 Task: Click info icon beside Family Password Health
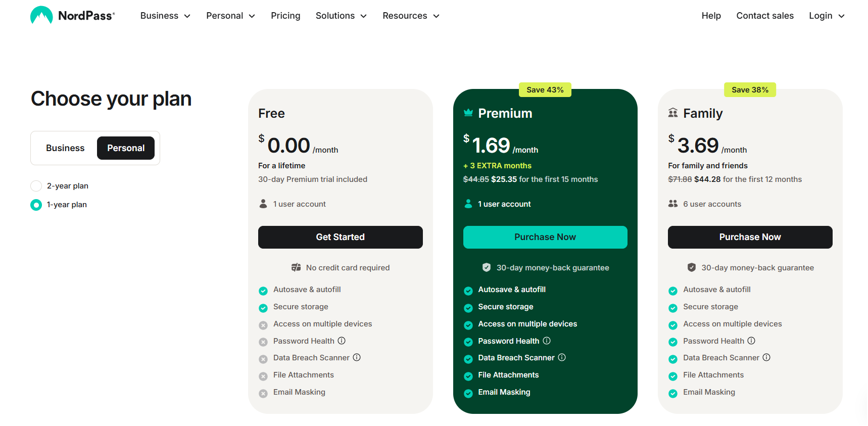[751, 341]
